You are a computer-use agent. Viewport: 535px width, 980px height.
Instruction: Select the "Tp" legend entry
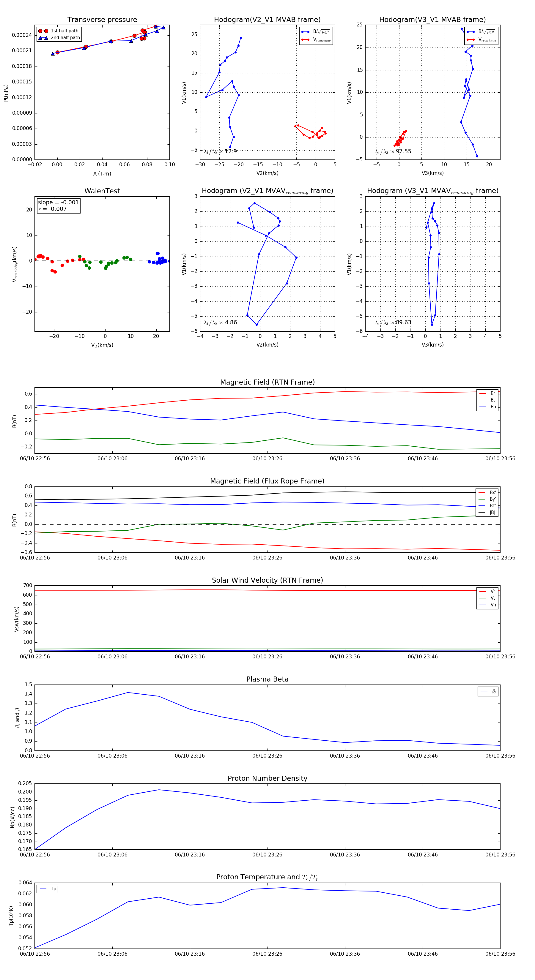pyautogui.click(x=48, y=889)
